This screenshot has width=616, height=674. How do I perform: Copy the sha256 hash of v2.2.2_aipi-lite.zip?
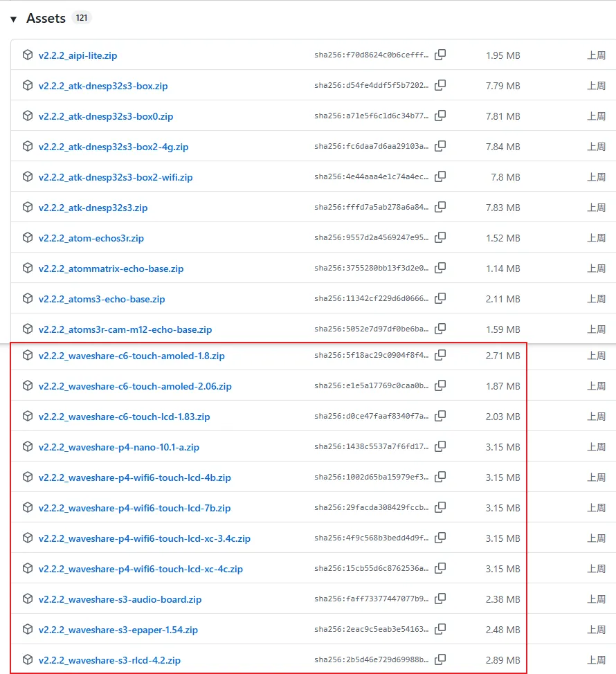[440, 55]
